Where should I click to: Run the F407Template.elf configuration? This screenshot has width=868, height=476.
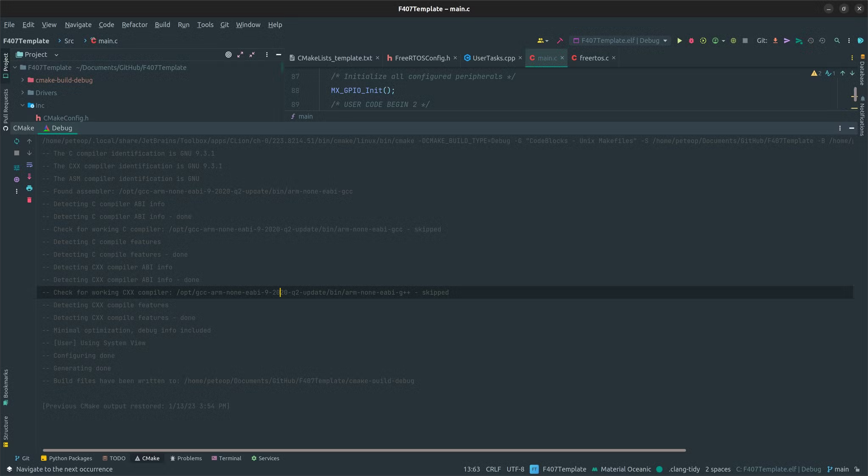point(679,40)
